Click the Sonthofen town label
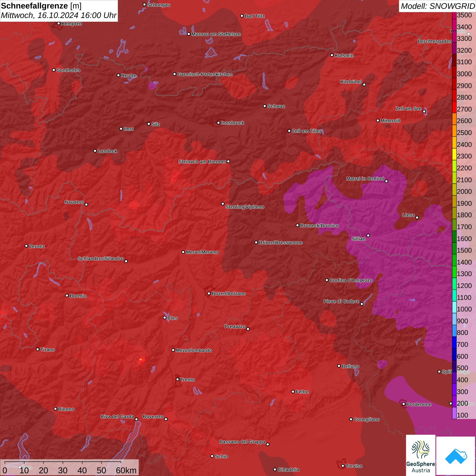 coord(68,70)
